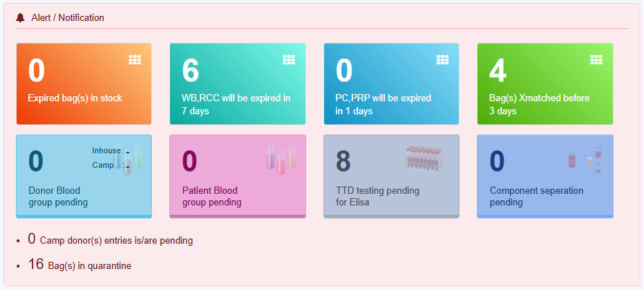Click grid icon on Bag(s) Xmatched tile
The height and width of the screenshot is (290, 644).
click(596, 59)
